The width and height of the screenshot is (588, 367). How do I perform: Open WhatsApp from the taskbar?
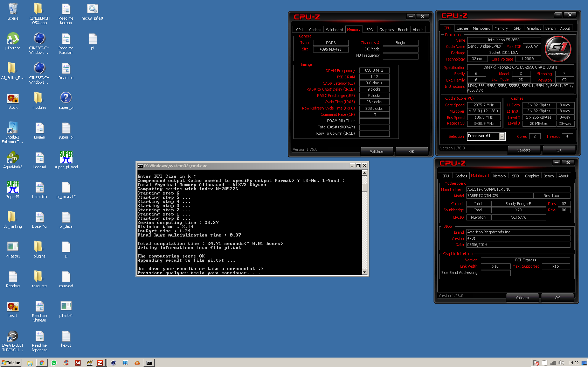(54, 363)
